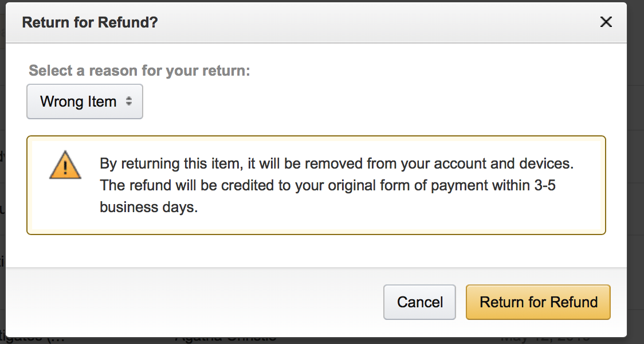This screenshot has height=344, width=644.
Task: Click Cancel to abort the return
Action: click(x=419, y=302)
